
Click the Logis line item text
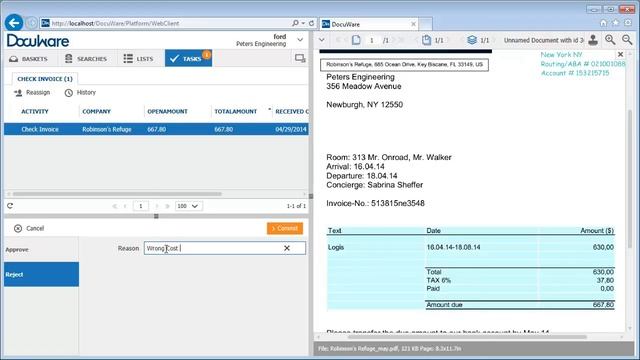click(x=336, y=247)
